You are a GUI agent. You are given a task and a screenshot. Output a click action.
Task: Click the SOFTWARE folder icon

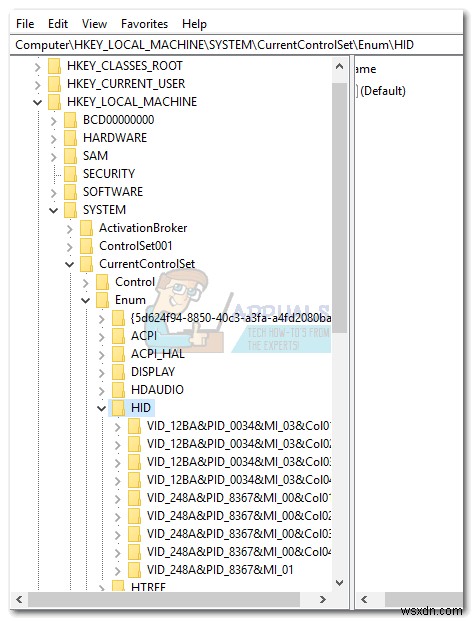point(70,192)
